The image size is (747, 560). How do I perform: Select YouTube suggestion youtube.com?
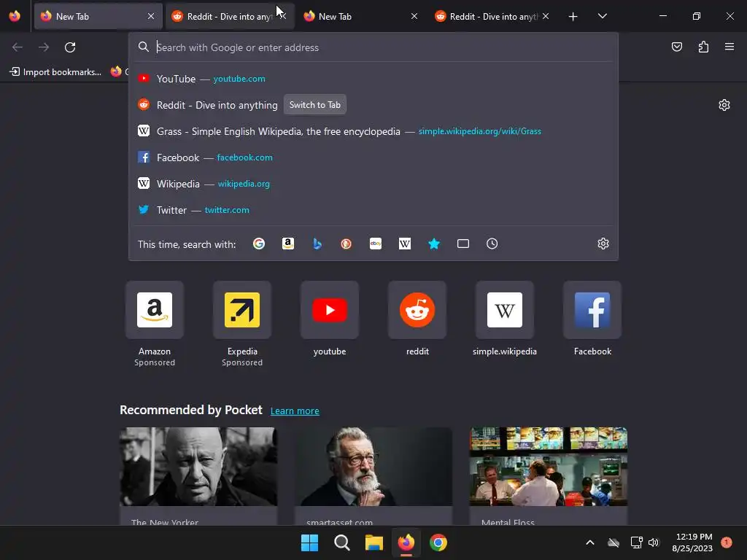pyautogui.click(x=373, y=79)
